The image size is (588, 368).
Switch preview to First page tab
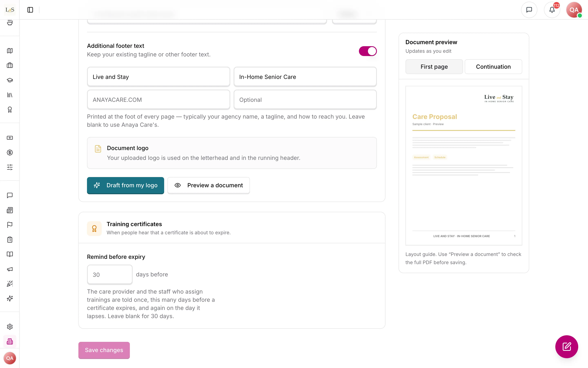434,67
